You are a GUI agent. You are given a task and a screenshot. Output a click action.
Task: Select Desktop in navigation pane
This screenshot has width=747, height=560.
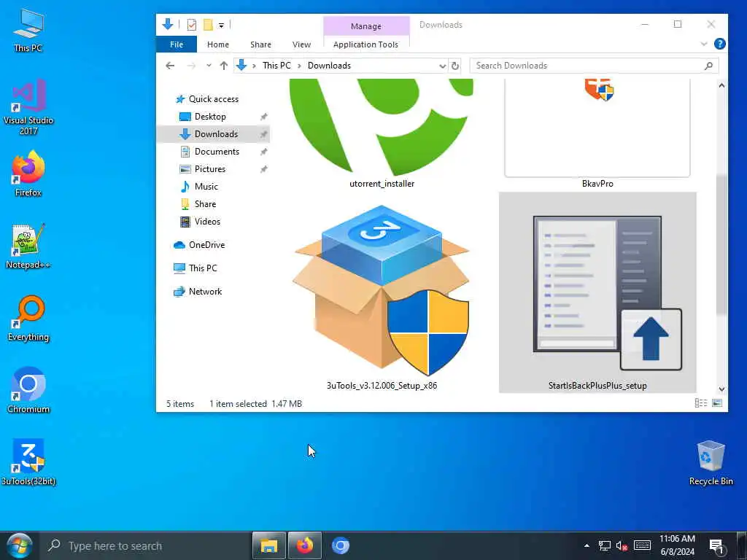point(210,117)
